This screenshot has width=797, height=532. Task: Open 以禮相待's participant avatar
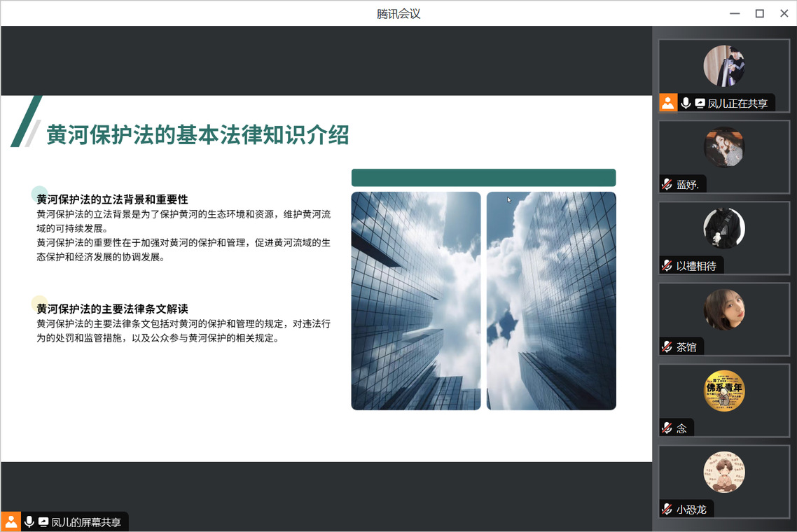point(723,228)
